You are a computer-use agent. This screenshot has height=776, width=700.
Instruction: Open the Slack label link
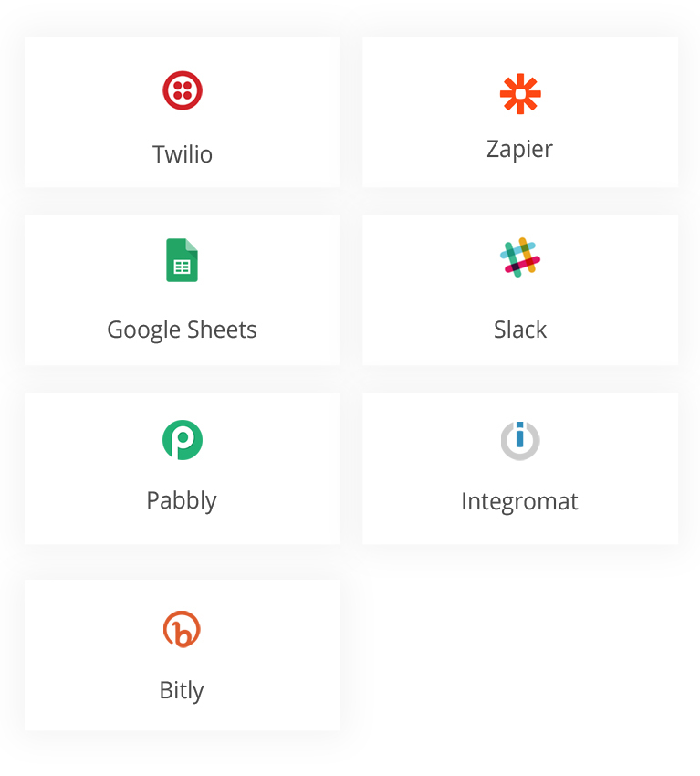click(x=520, y=330)
